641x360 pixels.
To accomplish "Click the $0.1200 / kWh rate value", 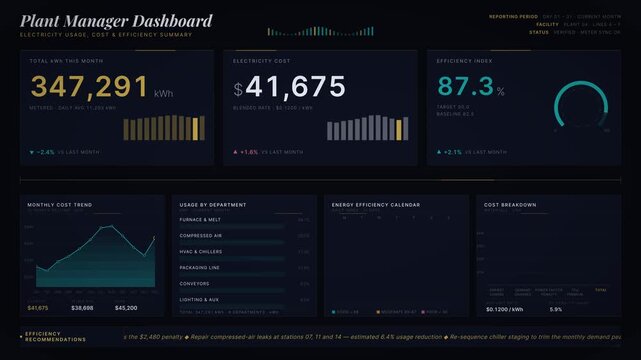I will point(504,309).
